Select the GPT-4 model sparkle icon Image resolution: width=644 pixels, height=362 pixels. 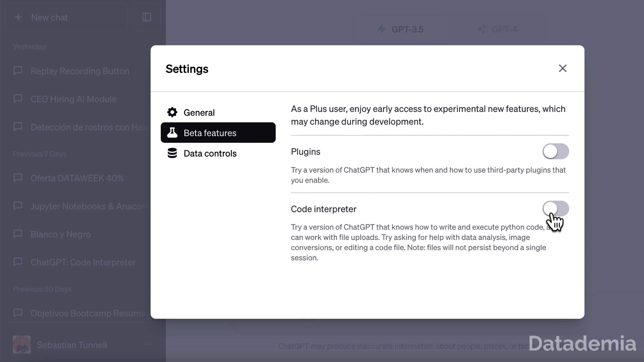(481, 29)
